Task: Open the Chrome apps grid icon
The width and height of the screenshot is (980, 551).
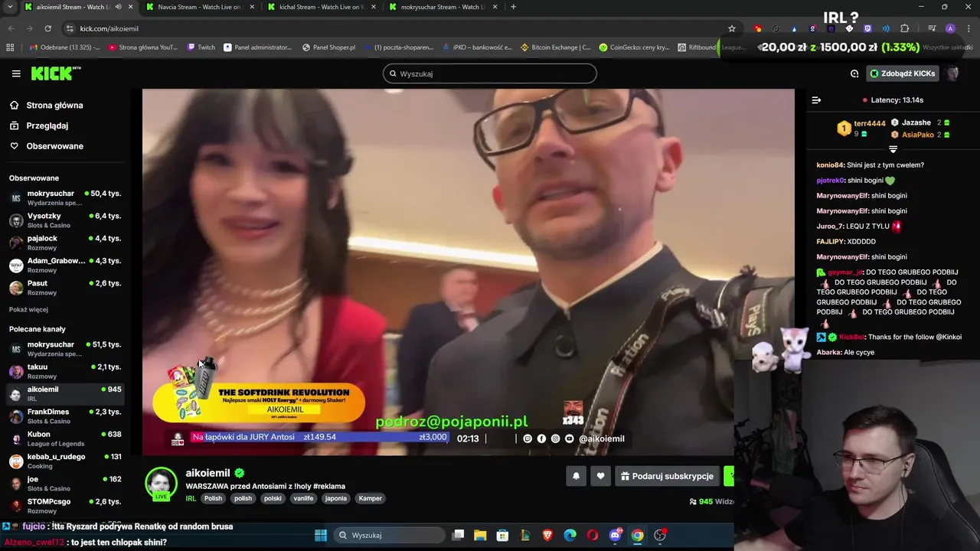Action: click(x=10, y=47)
